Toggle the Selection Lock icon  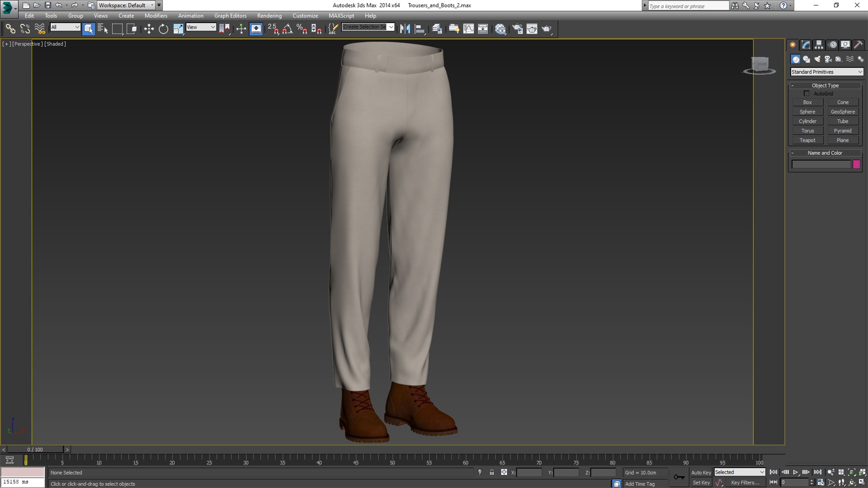tap(492, 472)
